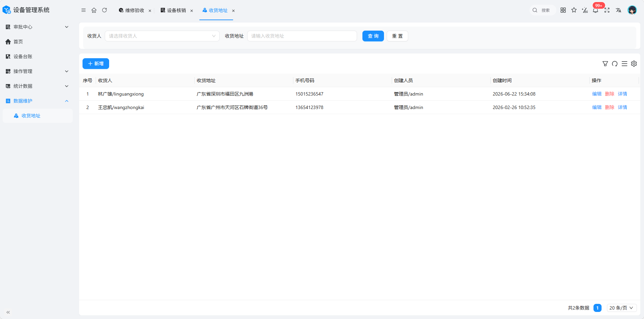Click 王忠凯/wangzhongkai cell
The width and height of the screenshot is (644, 319).
(121, 107)
